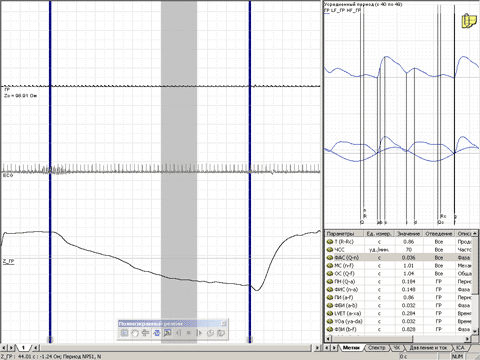Click the icon beside ЧСС row
This screenshot has width=480, height=360.
(x=330, y=250)
